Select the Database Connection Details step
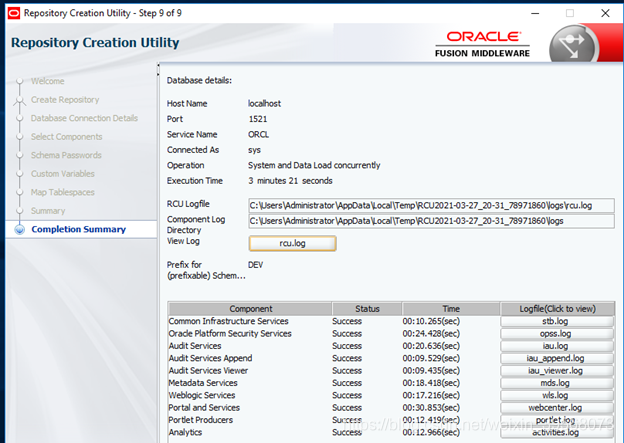 pos(84,118)
